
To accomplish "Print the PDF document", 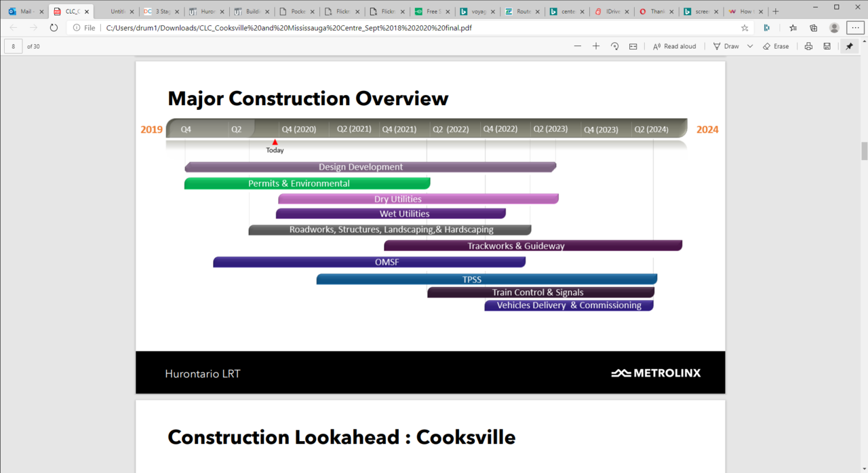I will [808, 46].
